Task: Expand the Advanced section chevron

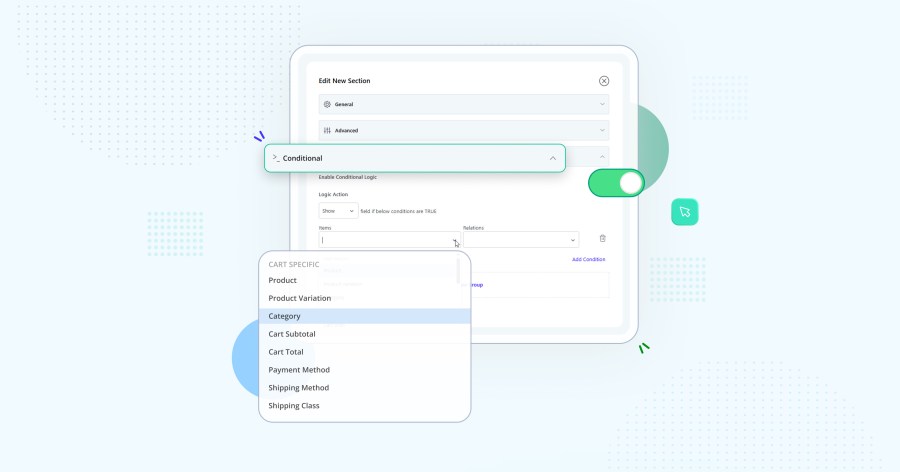Action: (x=602, y=130)
